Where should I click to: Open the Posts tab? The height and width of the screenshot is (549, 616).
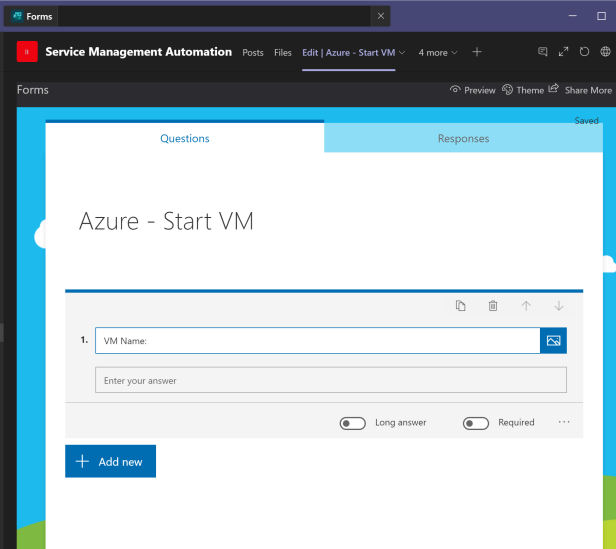point(253,52)
